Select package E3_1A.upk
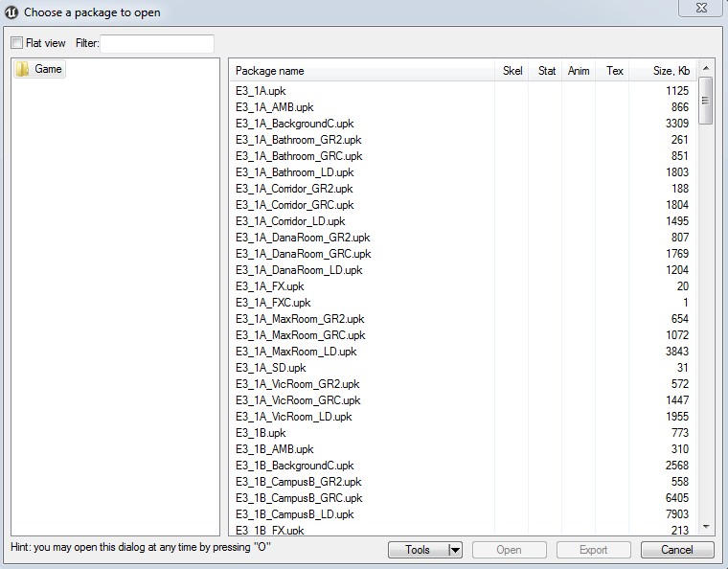The height and width of the screenshot is (569, 728). pos(463,91)
